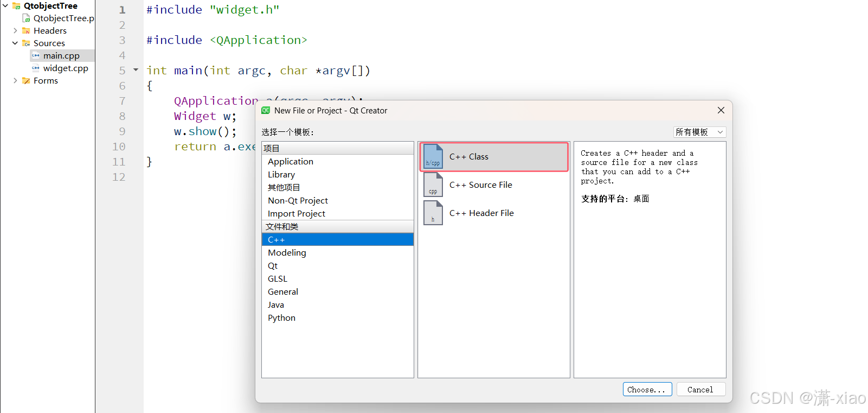Open widget.cpp in the project tree

pos(66,68)
